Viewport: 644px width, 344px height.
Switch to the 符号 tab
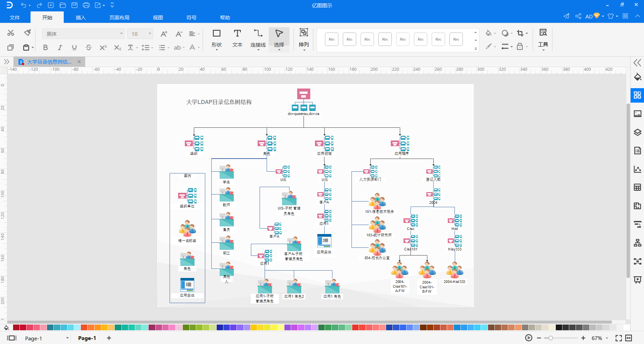pyautogui.click(x=192, y=17)
